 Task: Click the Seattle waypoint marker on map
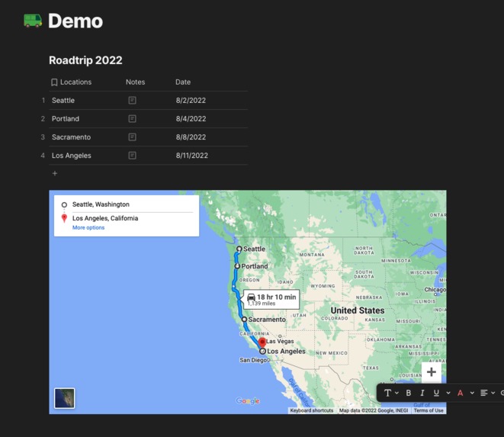click(239, 249)
